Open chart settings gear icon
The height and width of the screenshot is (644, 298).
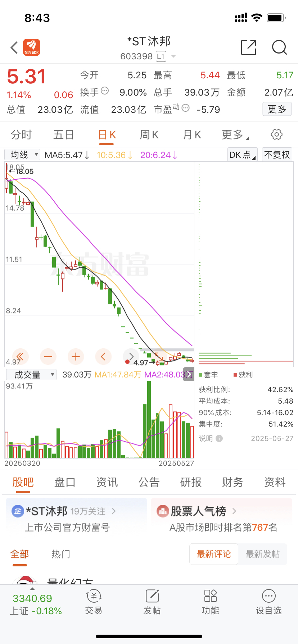[276, 135]
